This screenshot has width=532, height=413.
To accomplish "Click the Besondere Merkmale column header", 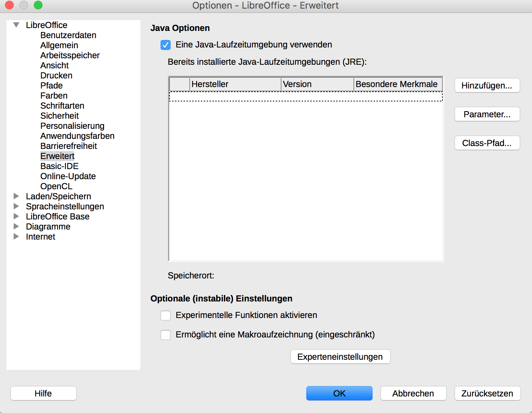I will [x=398, y=84].
